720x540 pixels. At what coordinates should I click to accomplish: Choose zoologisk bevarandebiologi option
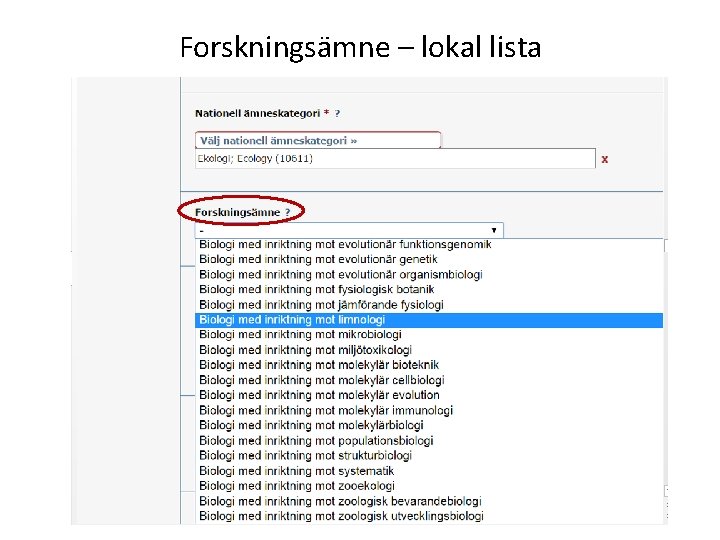click(x=340, y=501)
